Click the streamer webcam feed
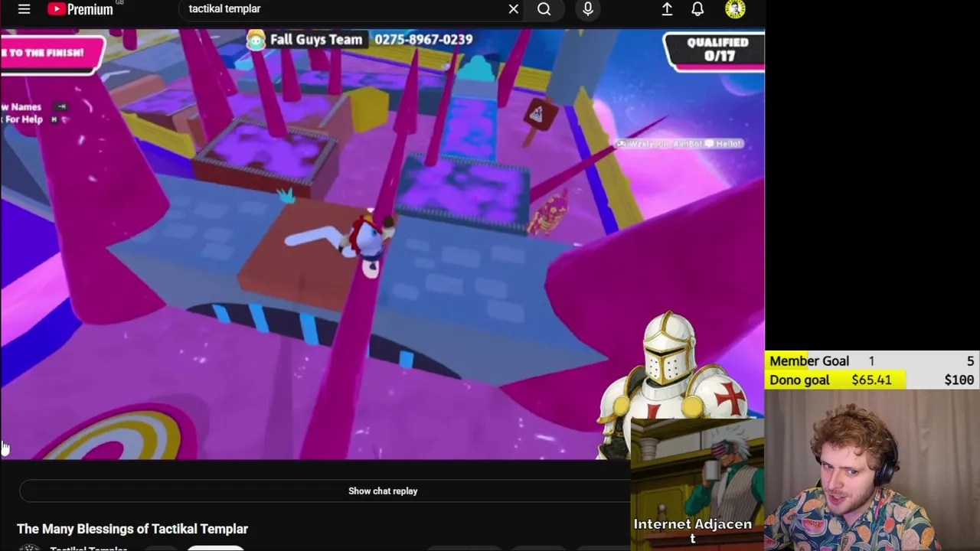Screen dimensions: 980x551 point(872,470)
